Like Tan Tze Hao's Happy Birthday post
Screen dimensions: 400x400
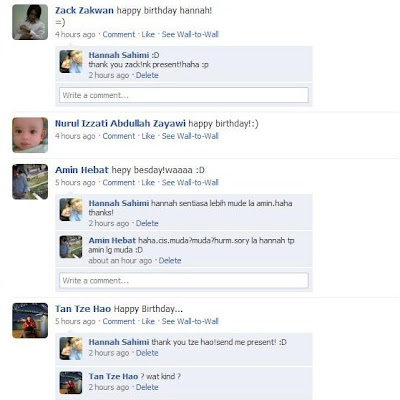tap(148, 321)
